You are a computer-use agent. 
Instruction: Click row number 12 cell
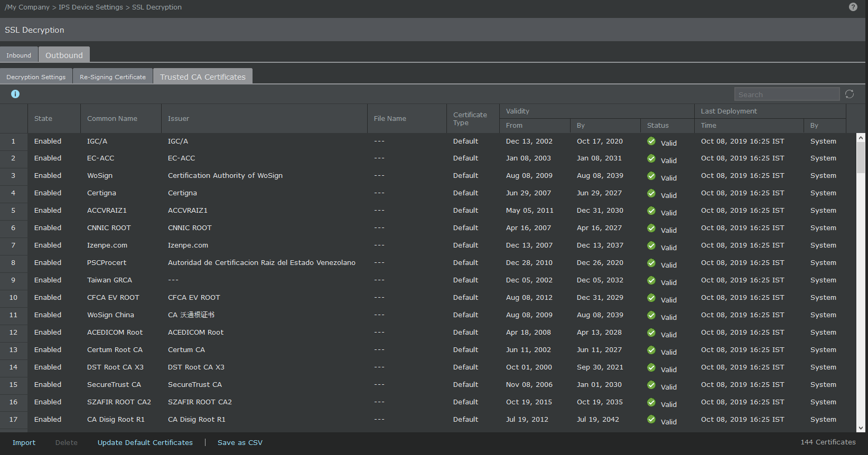tap(14, 332)
